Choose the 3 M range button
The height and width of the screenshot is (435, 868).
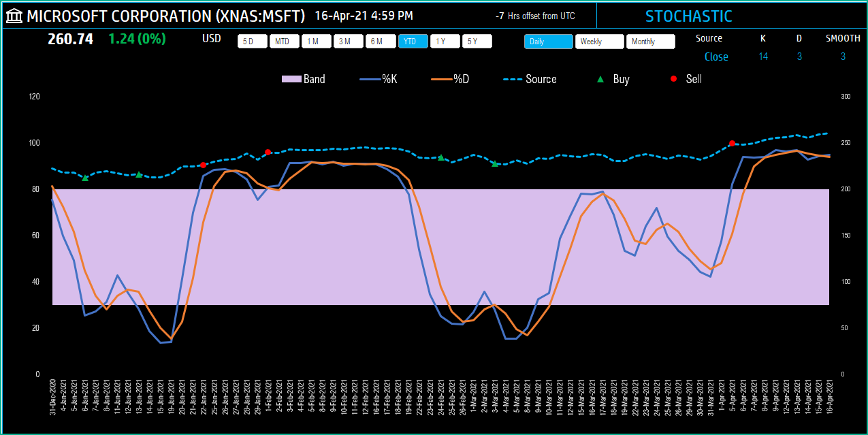coord(348,42)
